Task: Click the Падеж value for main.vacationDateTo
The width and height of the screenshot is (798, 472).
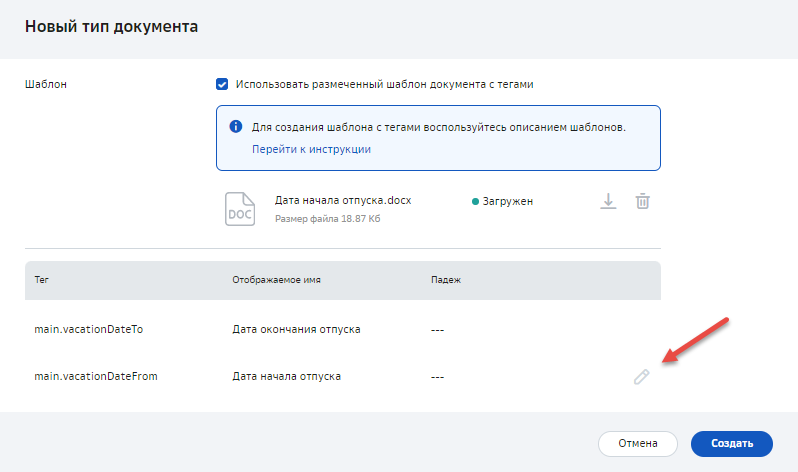Action: [x=437, y=330]
